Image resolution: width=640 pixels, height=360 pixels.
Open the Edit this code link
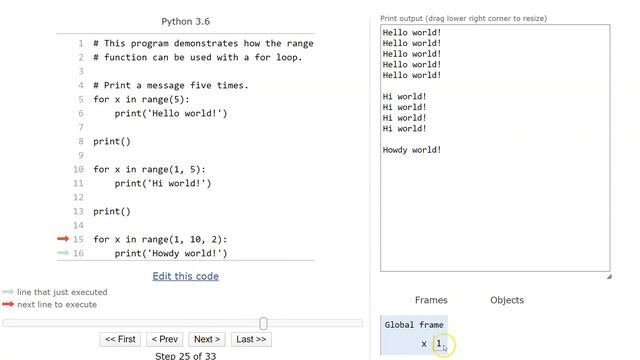(x=185, y=276)
